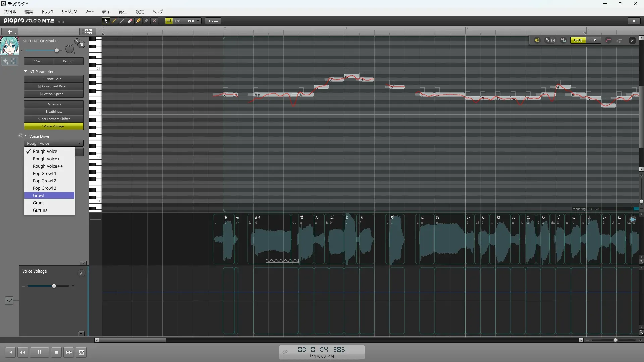Select Pop Growl 2 menu entry
The image size is (644, 362).
(x=45, y=181)
